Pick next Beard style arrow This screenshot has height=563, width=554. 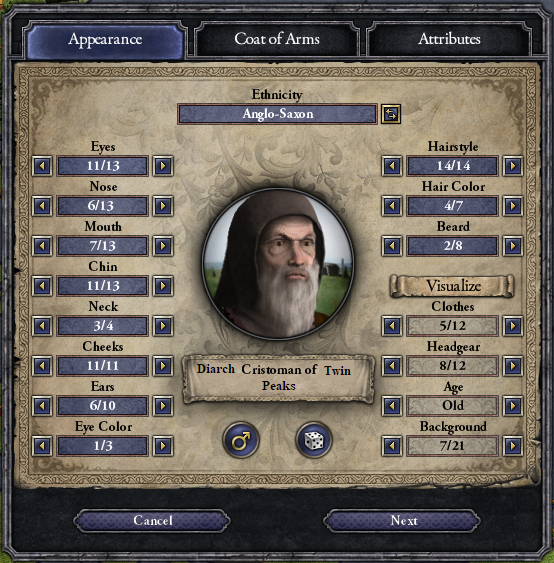click(x=512, y=246)
